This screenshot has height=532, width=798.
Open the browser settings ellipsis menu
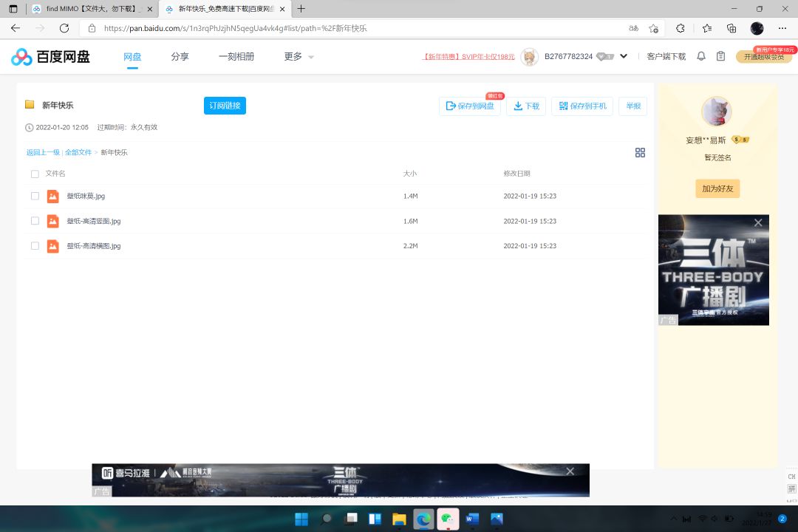click(x=782, y=29)
